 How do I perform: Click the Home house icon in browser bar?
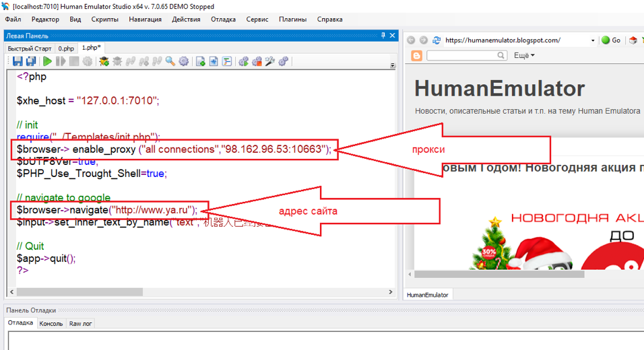(x=633, y=40)
